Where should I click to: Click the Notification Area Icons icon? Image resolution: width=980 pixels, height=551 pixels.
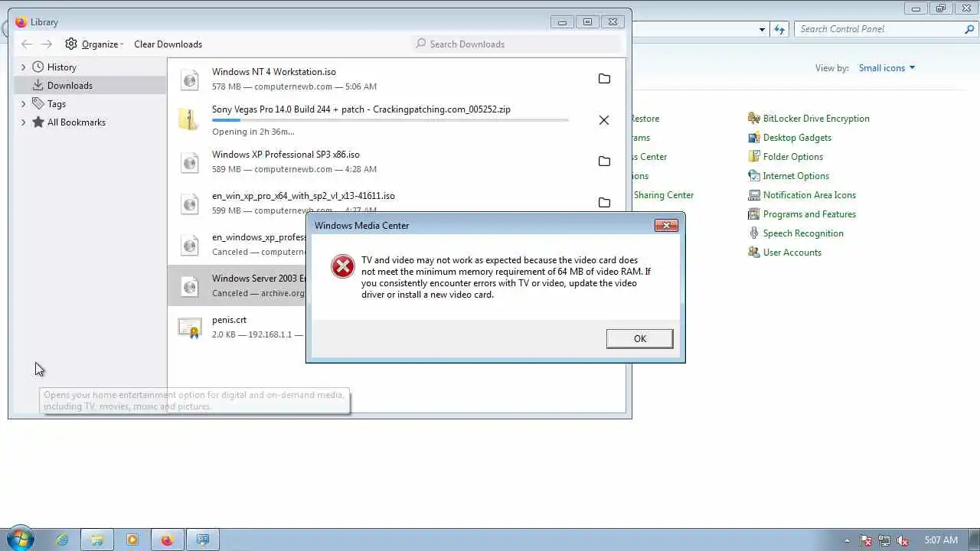pos(754,195)
